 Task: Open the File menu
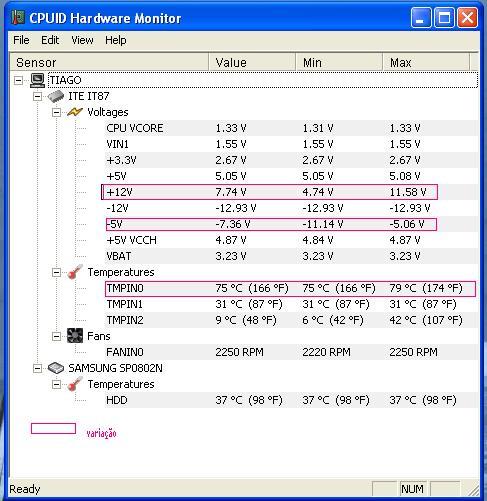click(21, 40)
